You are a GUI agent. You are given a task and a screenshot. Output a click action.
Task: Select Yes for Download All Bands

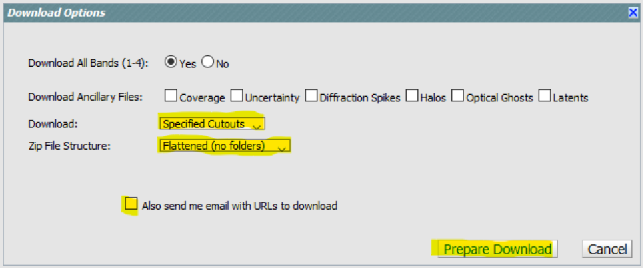(x=171, y=63)
